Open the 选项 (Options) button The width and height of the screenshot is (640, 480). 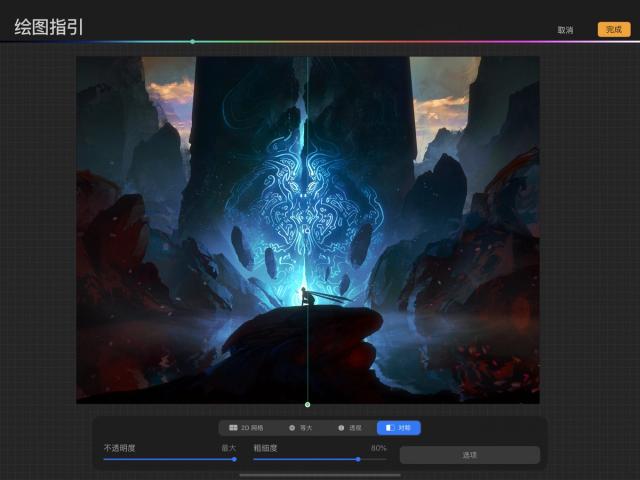tap(470, 455)
